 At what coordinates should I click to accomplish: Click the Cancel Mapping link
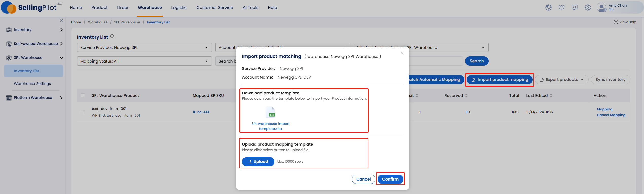coord(611,115)
